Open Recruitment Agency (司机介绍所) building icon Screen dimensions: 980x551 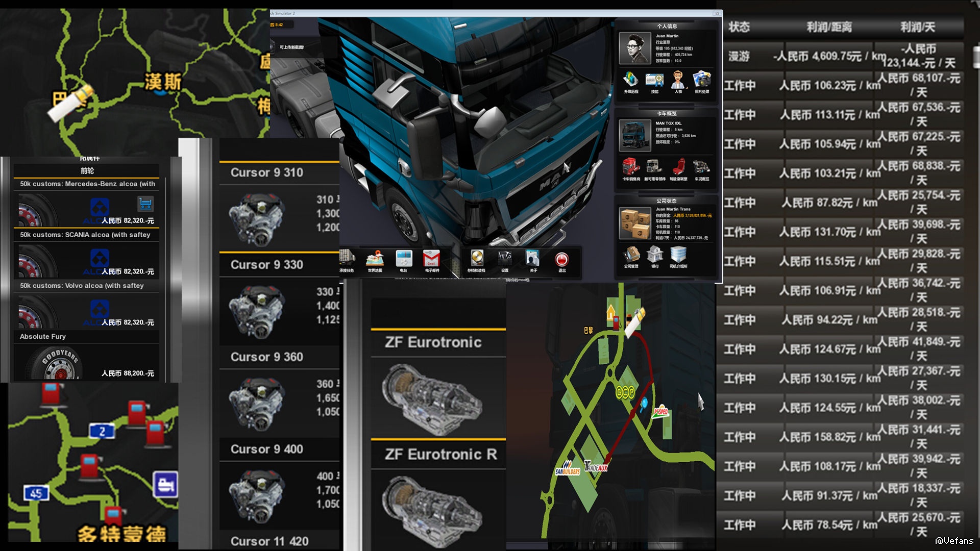click(678, 255)
